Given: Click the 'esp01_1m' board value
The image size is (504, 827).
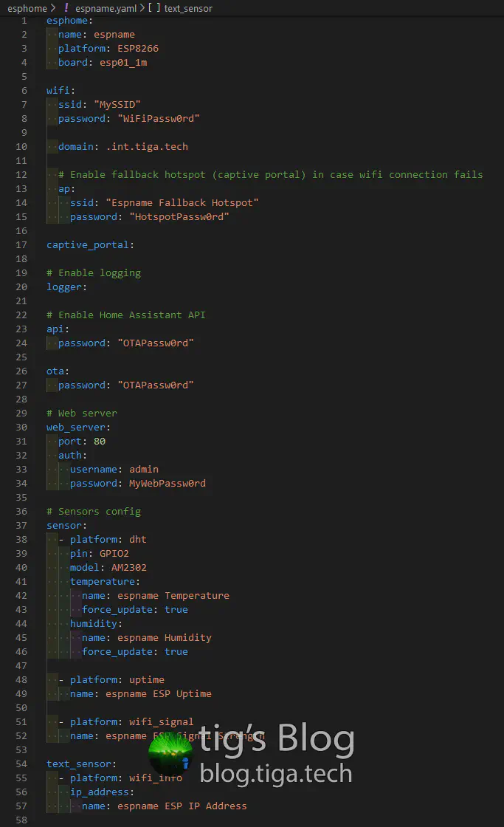Looking at the screenshot, I should (x=123, y=62).
